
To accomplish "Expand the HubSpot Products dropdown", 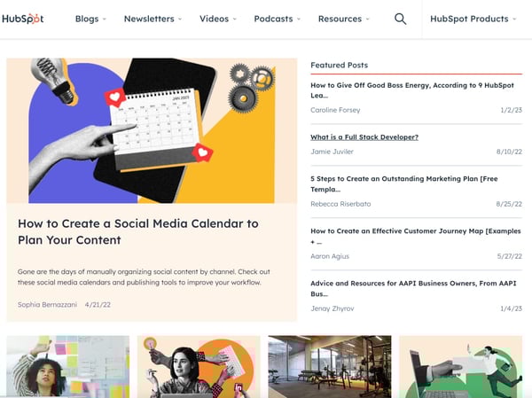I will click(x=473, y=19).
